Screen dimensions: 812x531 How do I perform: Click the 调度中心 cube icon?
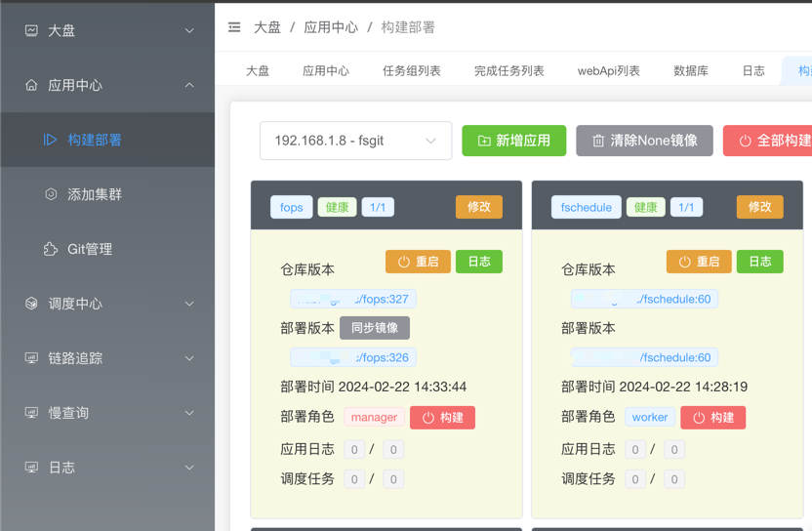click(31, 304)
